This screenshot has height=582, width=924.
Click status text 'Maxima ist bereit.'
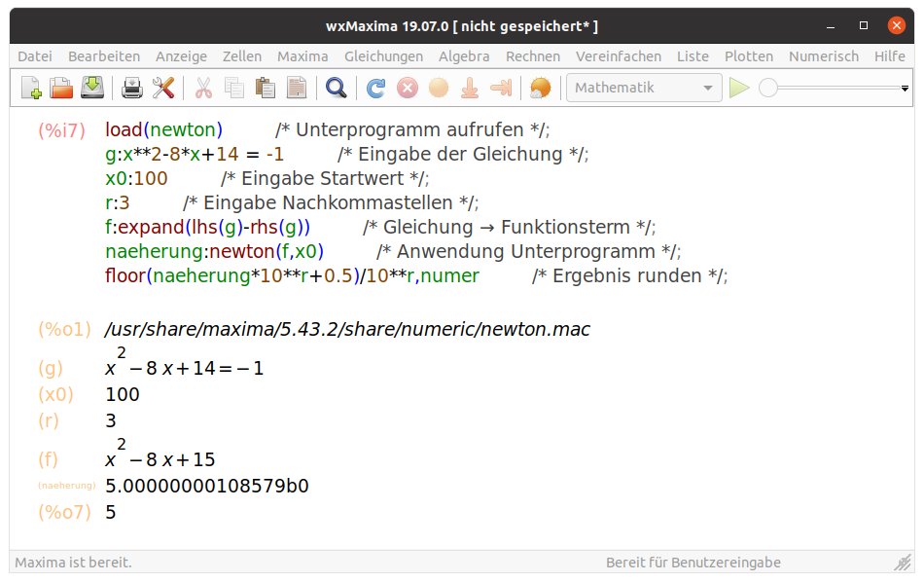(x=73, y=563)
